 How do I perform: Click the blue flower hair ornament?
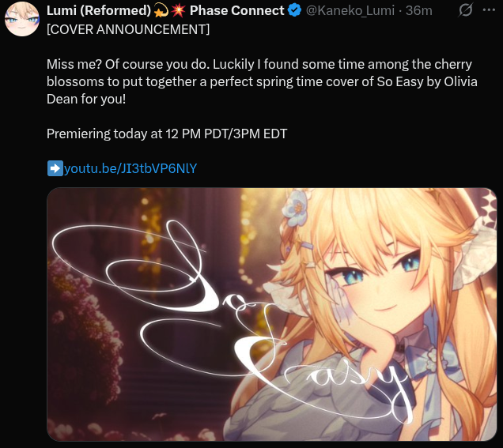point(296,207)
